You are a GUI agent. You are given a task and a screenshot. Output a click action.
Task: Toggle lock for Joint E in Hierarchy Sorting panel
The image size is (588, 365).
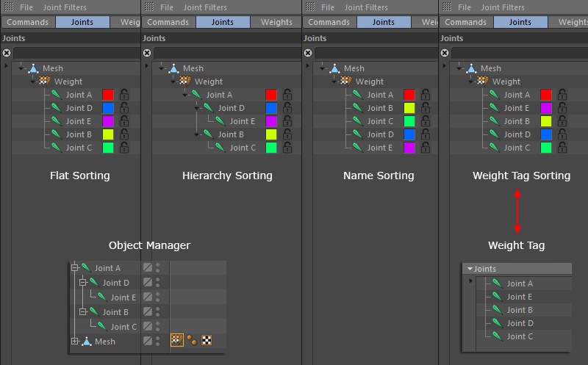(287, 121)
